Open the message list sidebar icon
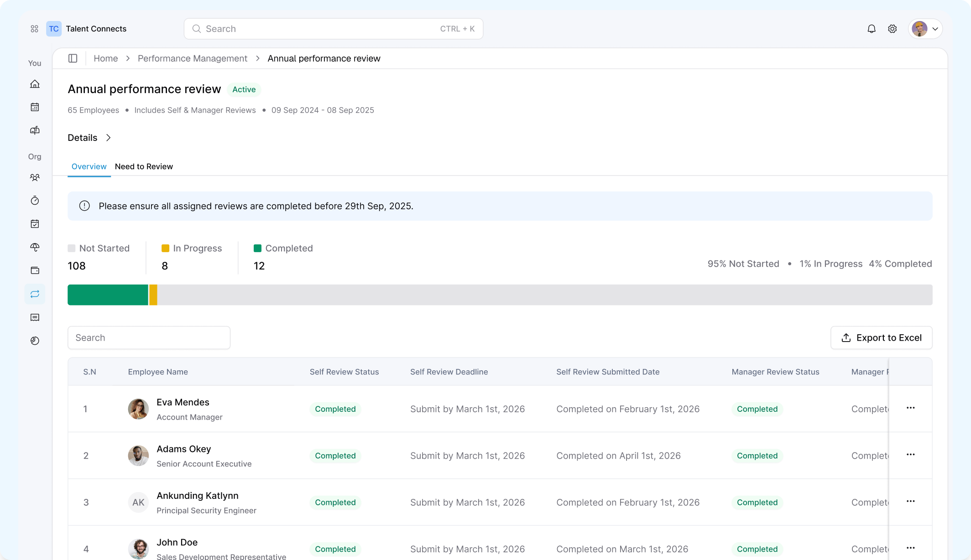This screenshot has width=971, height=560. click(x=35, y=317)
